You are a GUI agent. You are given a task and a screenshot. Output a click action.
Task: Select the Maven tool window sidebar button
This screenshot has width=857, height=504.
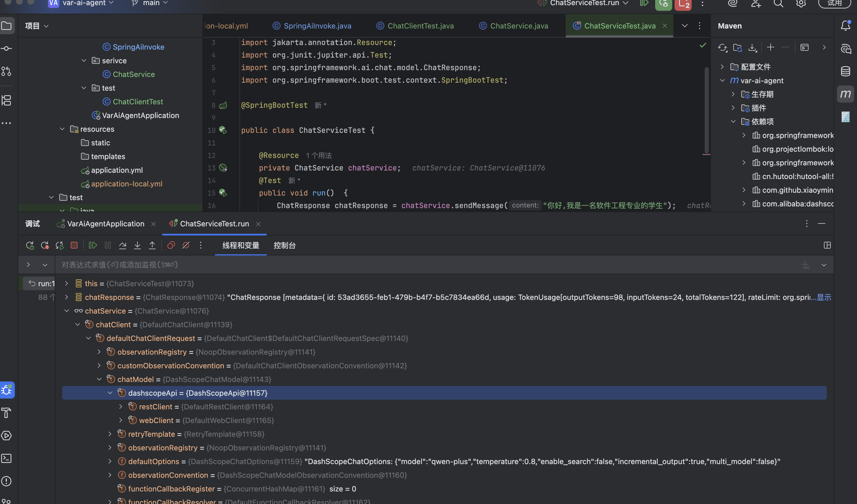tap(845, 94)
